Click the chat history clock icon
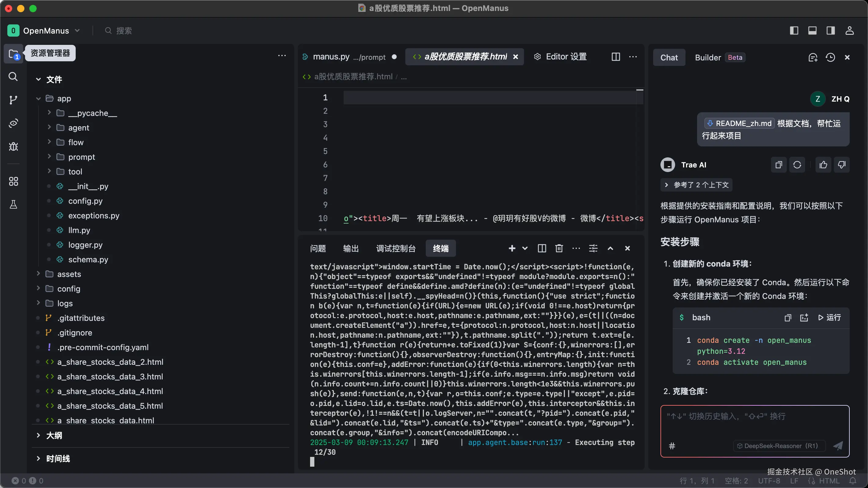 (830, 58)
